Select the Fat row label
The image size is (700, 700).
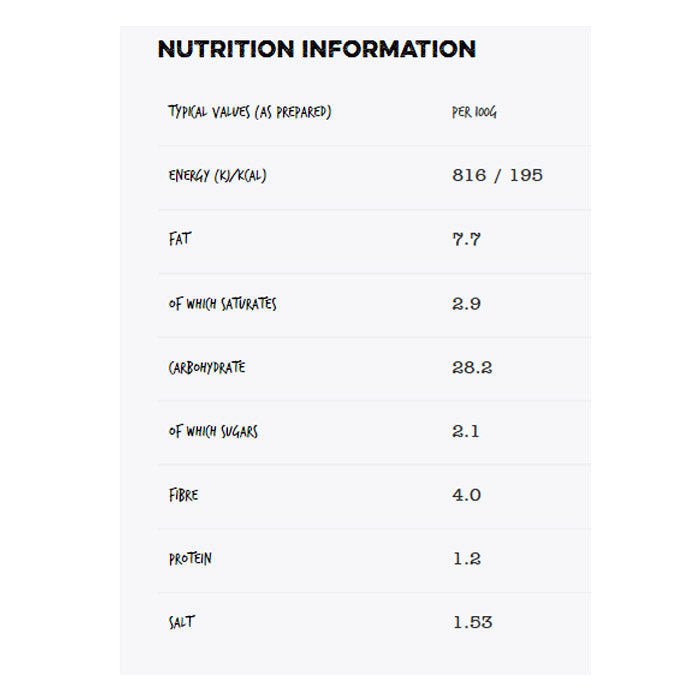[x=180, y=239]
